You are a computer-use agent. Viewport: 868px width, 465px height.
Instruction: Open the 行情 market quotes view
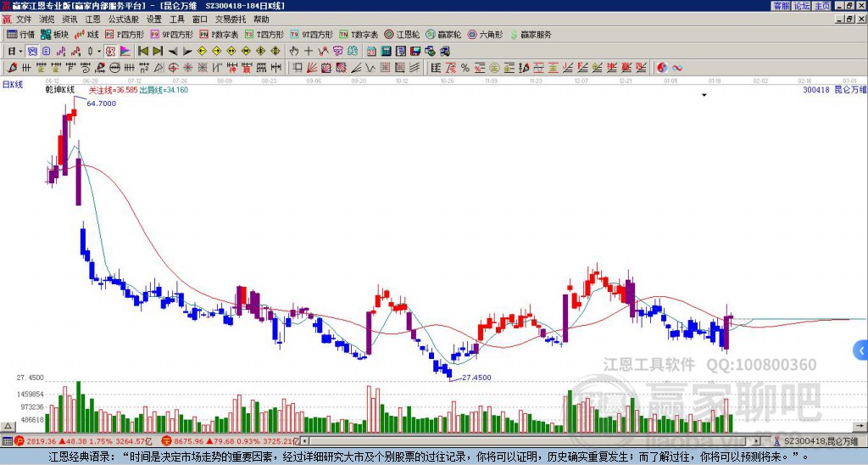[x=20, y=34]
